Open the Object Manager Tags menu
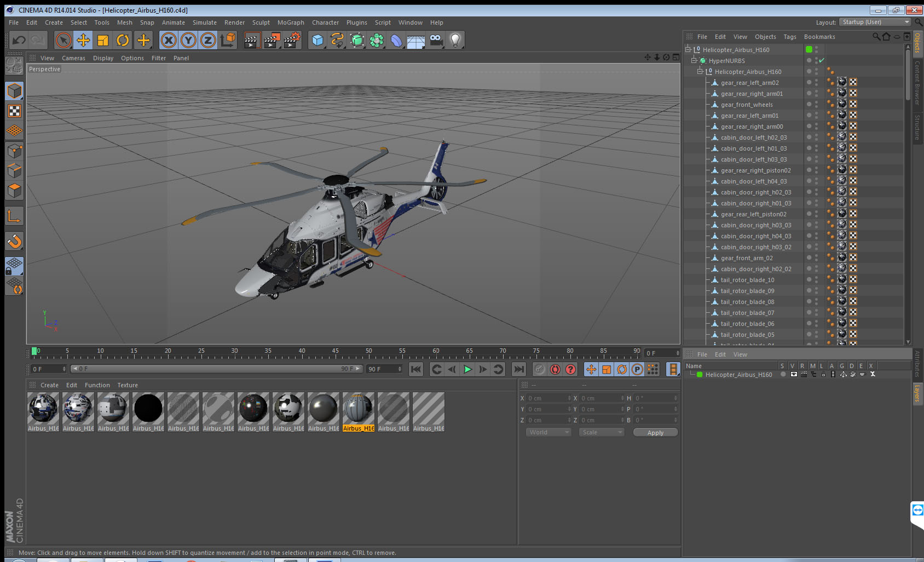 [790, 37]
